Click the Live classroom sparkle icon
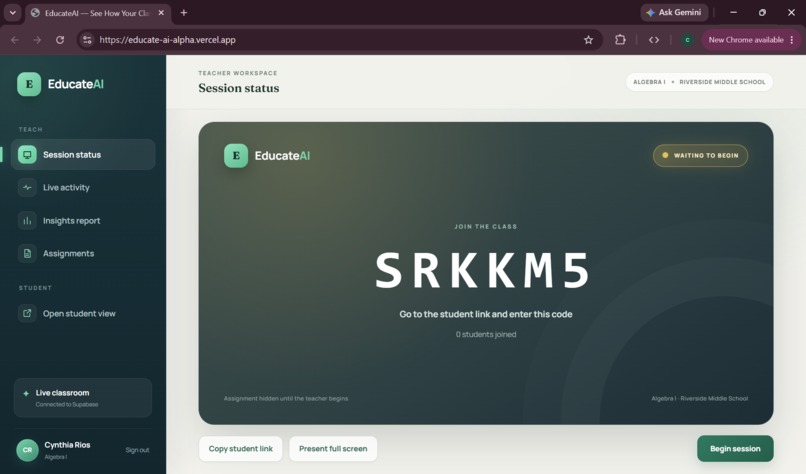Screen dimensions: 806x474 [26, 393]
